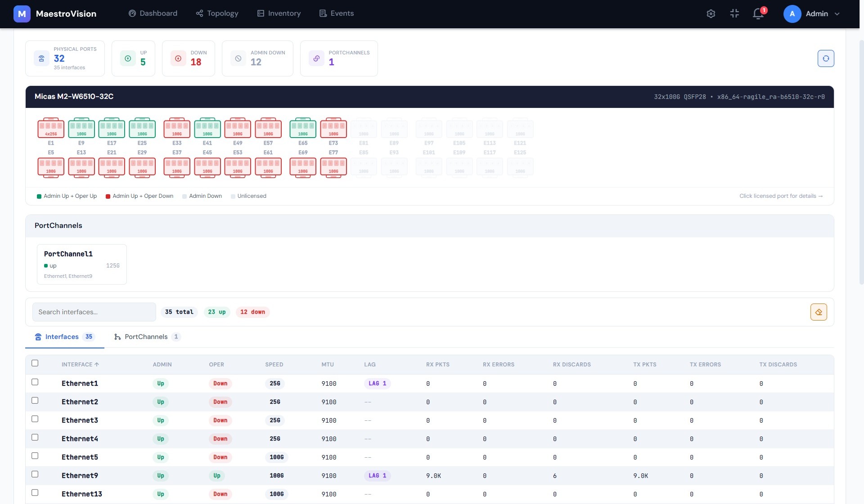864x504 pixels.
Task: Check the Ethernet2 row checkbox
Action: (35, 401)
